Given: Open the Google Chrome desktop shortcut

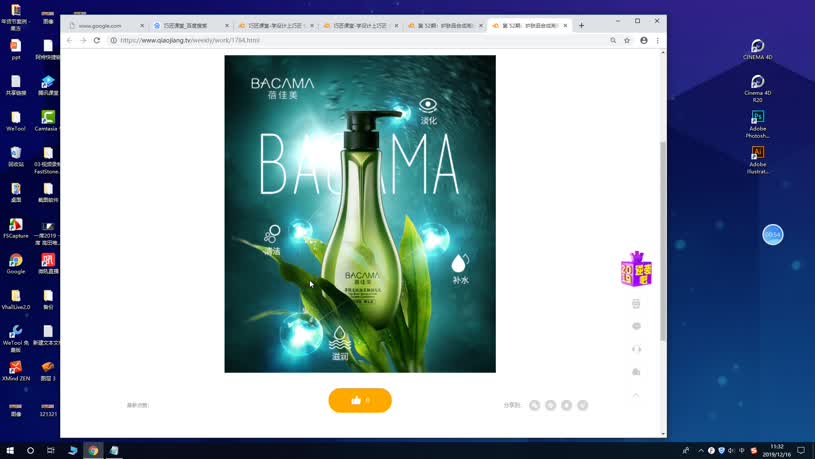Looking at the screenshot, I should point(16,264).
